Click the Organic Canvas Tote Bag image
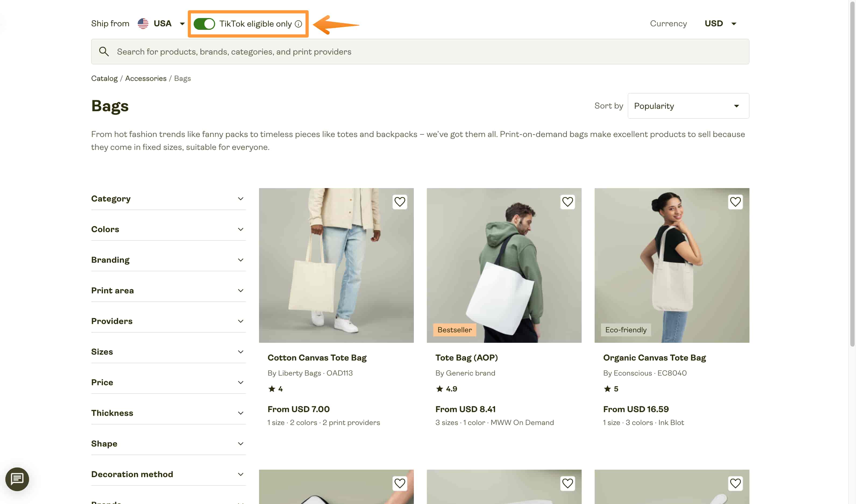 click(672, 265)
